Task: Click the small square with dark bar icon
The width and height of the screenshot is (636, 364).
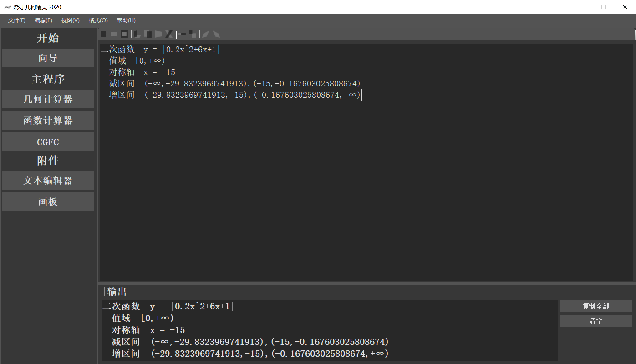Action: coord(182,34)
